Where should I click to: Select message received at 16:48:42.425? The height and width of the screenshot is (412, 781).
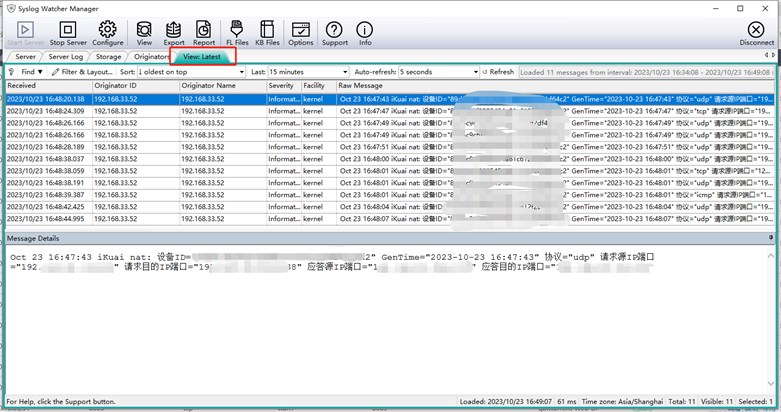tap(390, 207)
